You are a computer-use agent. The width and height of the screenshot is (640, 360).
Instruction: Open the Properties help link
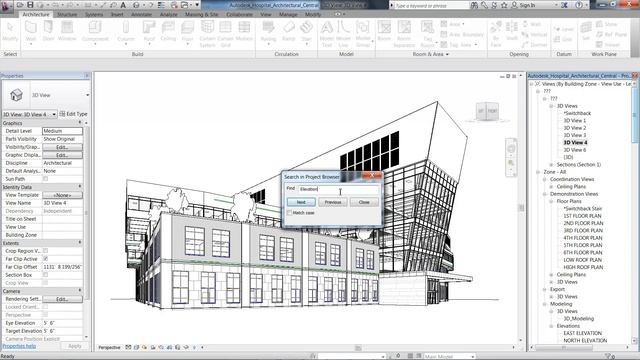click(19, 346)
